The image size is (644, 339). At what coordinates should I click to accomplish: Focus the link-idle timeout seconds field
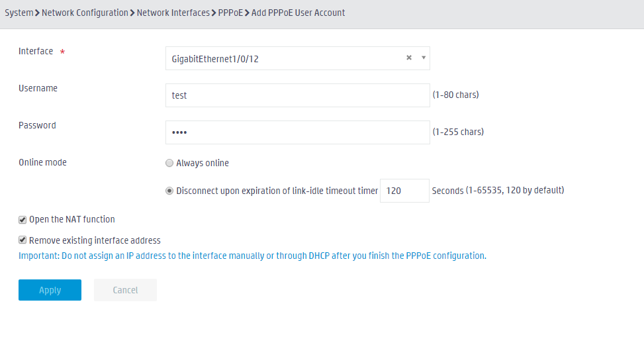coord(404,191)
